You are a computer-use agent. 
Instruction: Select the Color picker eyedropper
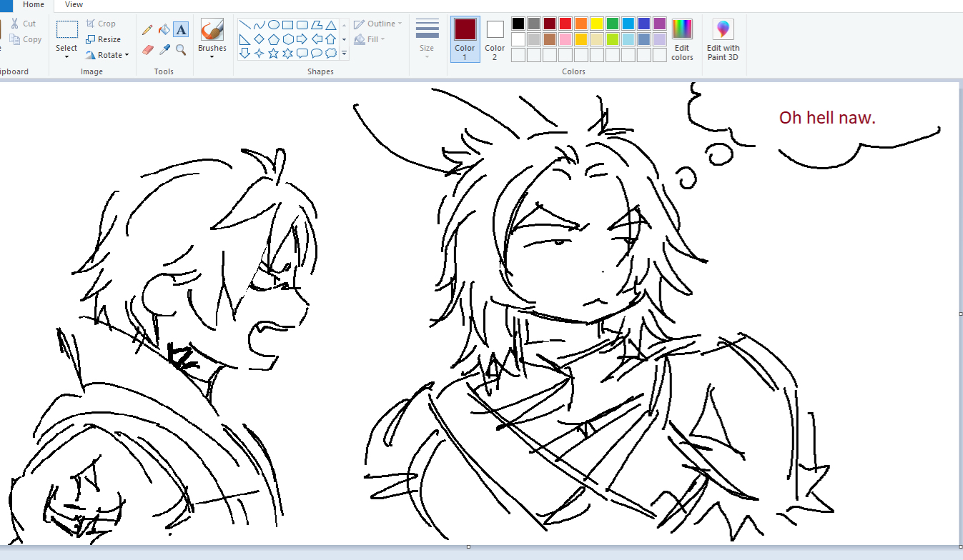pos(164,49)
